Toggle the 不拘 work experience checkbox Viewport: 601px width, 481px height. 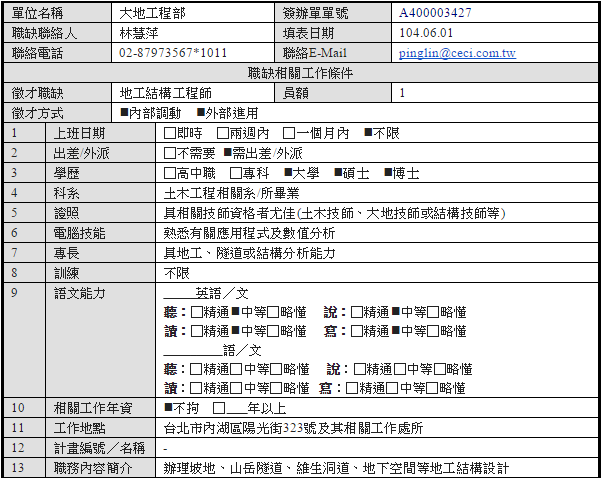tap(169, 408)
